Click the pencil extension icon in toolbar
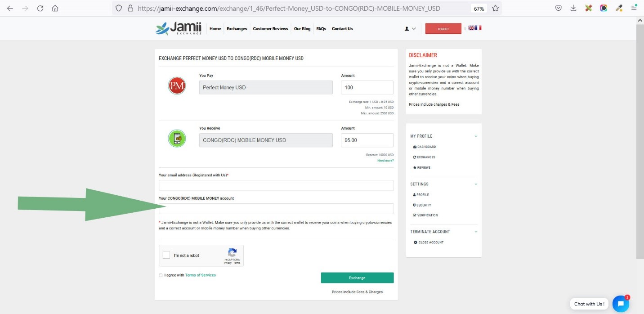 pos(619,8)
